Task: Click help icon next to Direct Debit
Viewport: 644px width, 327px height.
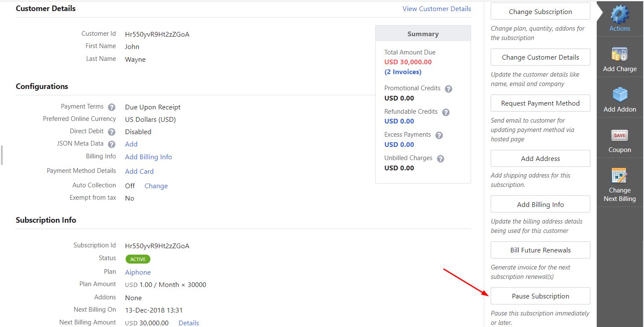Action: pyautogui.click(x=112, y=132)
